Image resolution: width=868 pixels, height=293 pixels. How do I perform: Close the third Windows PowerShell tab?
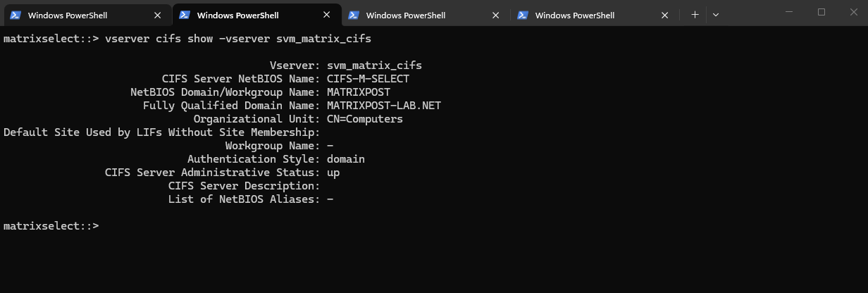coord(496,15)
